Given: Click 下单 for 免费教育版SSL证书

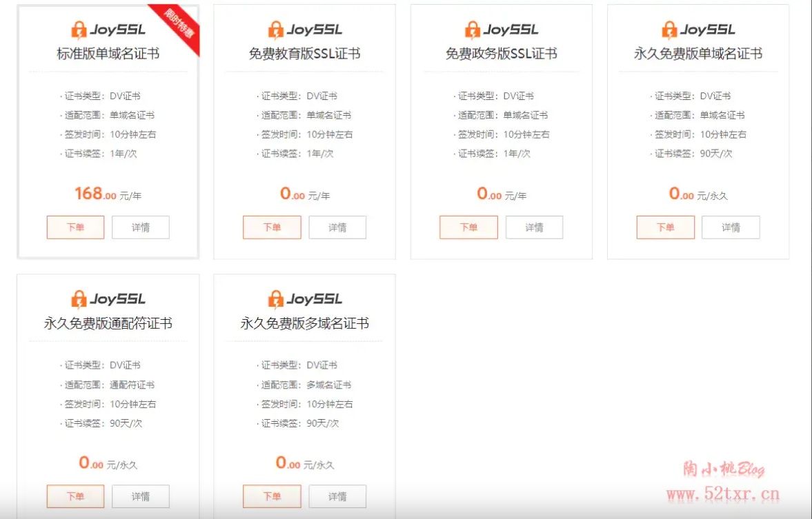Looking at the screenshot, I should click(272, 227).
